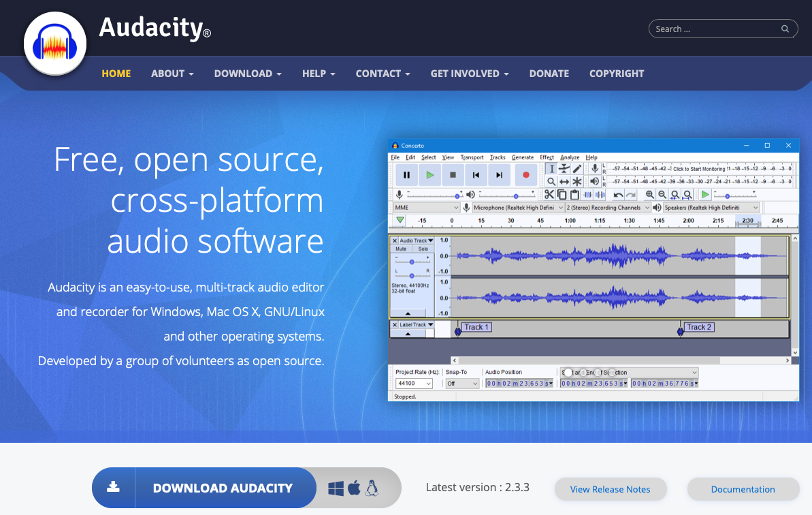The image size is (812, 515).
Task: Click the Audio Track pan L-R slider
Action: (x=412, y=275)
